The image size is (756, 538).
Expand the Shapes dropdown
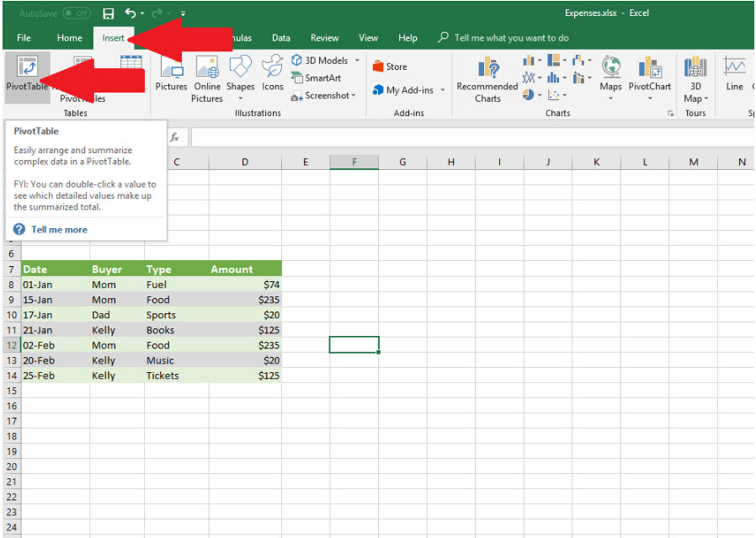pos(240,98)
